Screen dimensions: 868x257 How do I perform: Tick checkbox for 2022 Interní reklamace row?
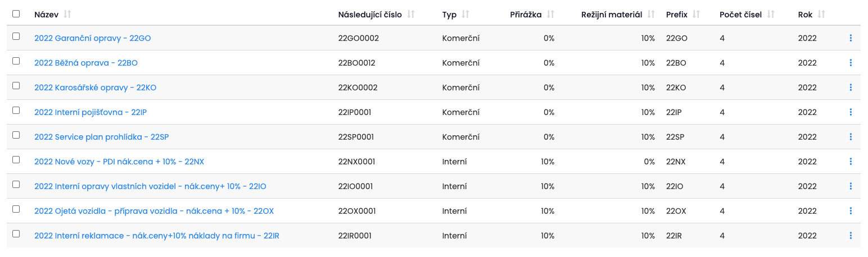[x=16, y=233]
